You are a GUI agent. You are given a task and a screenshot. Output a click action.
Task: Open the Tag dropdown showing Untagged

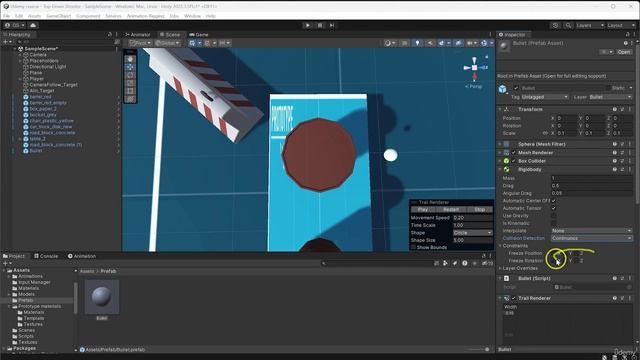click(545, 97)
